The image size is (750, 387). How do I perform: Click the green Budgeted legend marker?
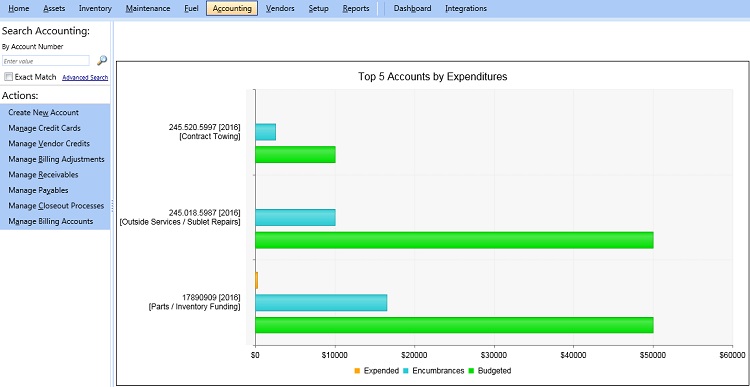[471, 371]
